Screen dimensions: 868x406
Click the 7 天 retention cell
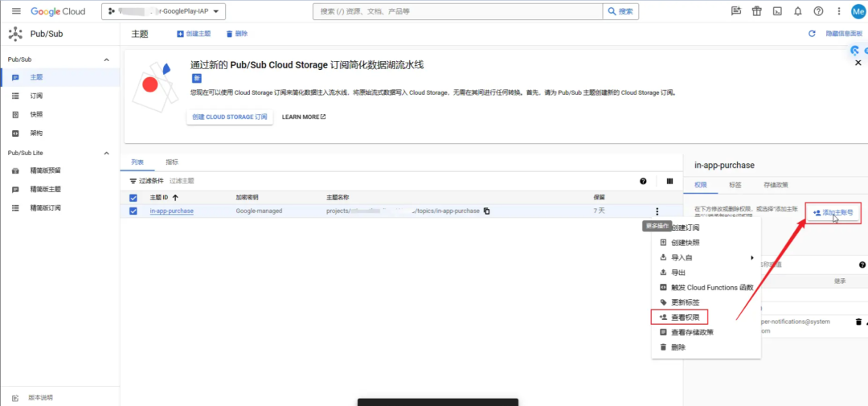click(599, 211)
